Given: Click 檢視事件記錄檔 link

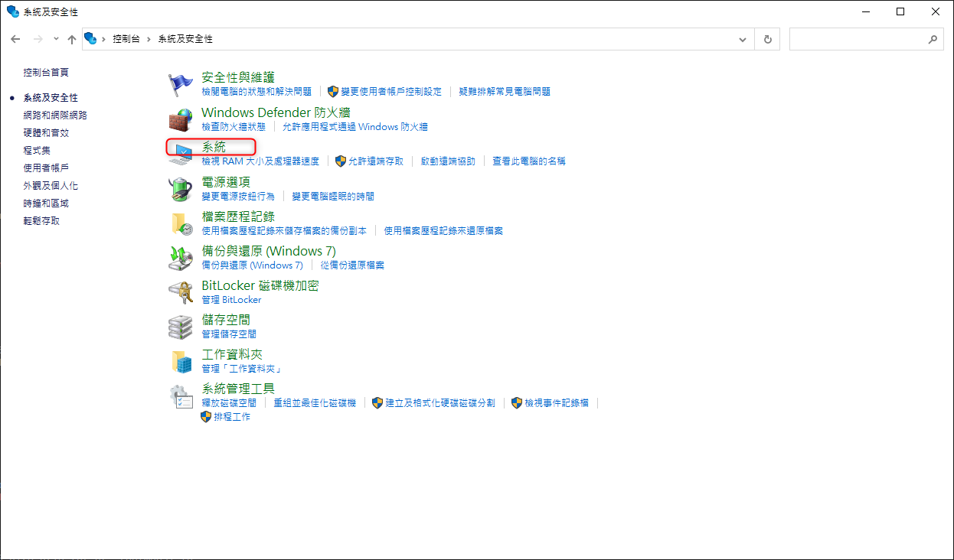Looking at the screenshot, I should point(557,403).
